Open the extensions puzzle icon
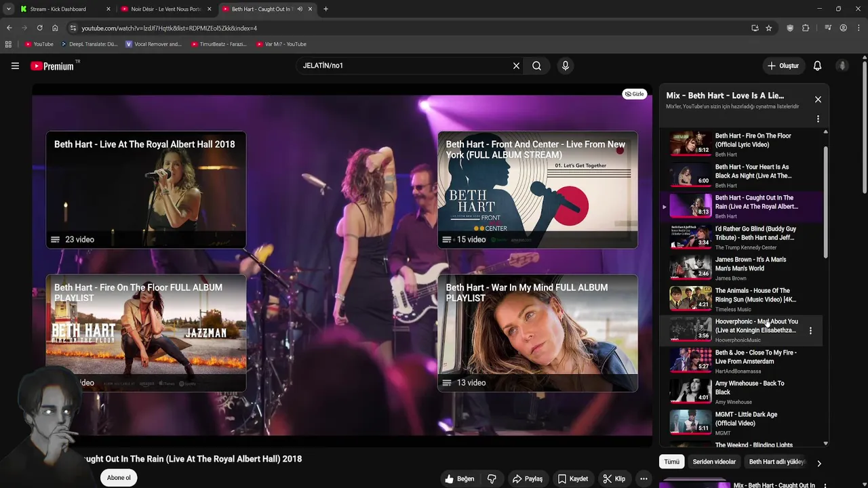 (806, 28)
